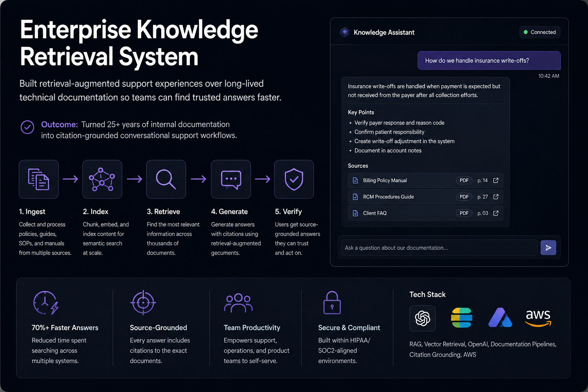Click the '5. Verify' step label
Image resolution: width=588 pixels, height=392 pixels.
click(x=288, y=212)
